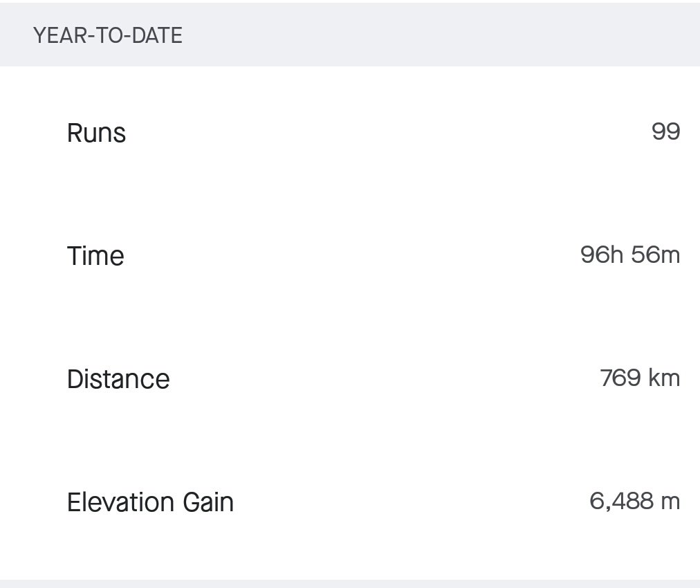Click blank space between Runs and 99
This screenshot has width=700, height=588.
389,133
